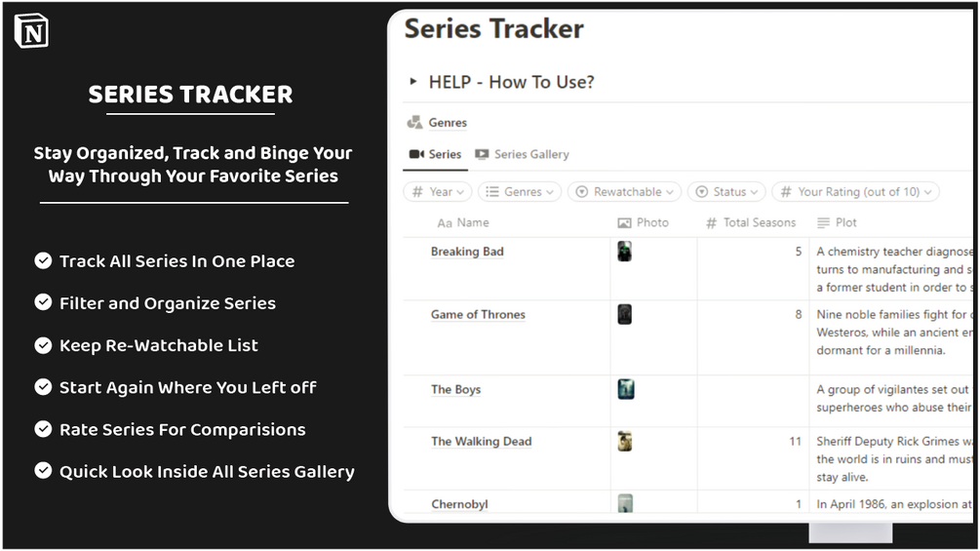Click checkmark beside Keep Re-Watchable List
This screenshot has width=980, height=551.
click(x=43, y=345)
